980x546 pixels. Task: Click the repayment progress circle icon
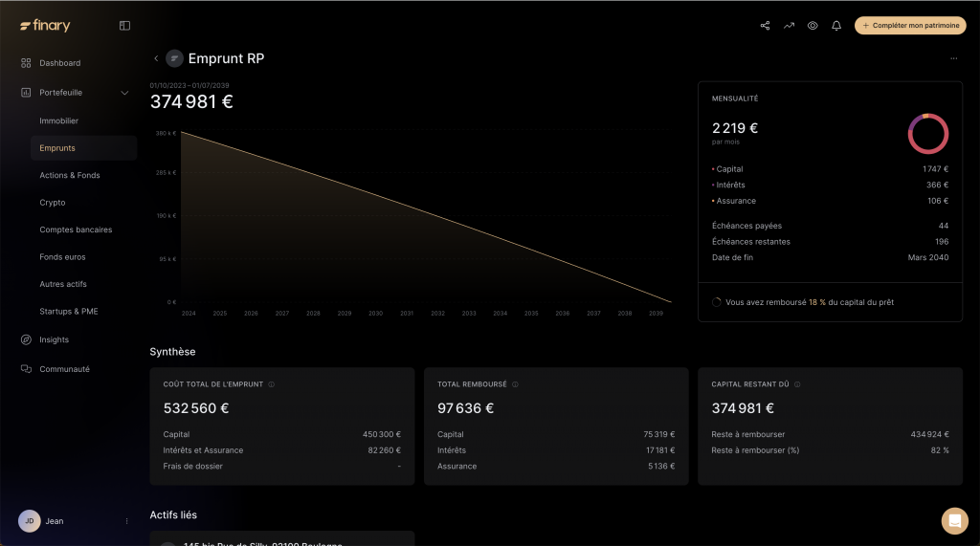point(716,302)
